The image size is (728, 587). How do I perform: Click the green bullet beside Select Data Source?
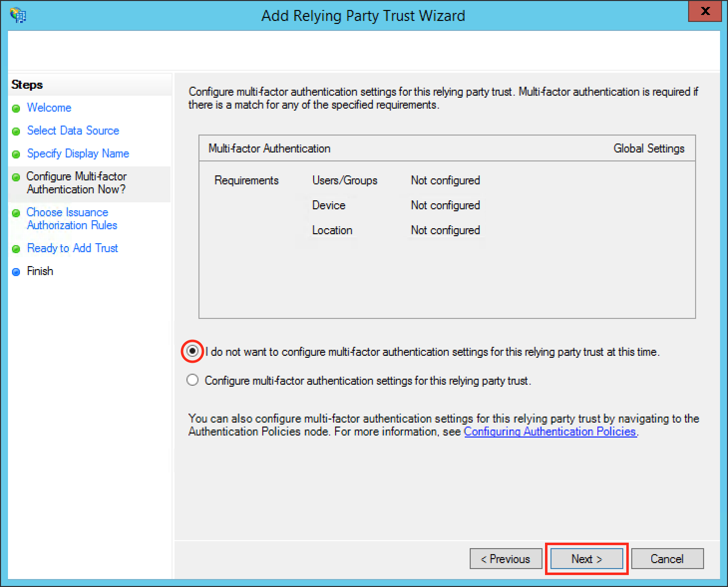(x=16, y=132)
